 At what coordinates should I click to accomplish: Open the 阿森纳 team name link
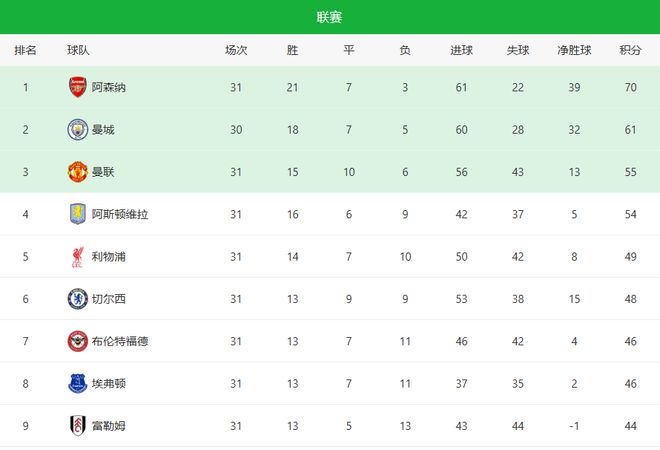pyautogui.click(x=109, y=87)
